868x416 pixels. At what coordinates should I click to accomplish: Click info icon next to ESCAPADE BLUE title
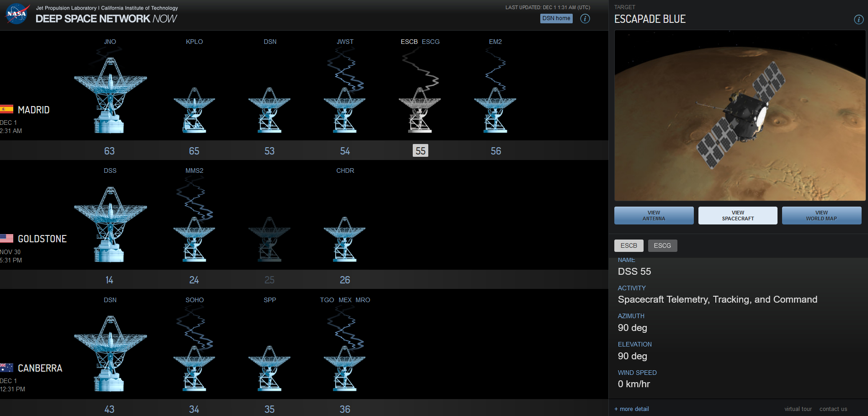point(858,19)
